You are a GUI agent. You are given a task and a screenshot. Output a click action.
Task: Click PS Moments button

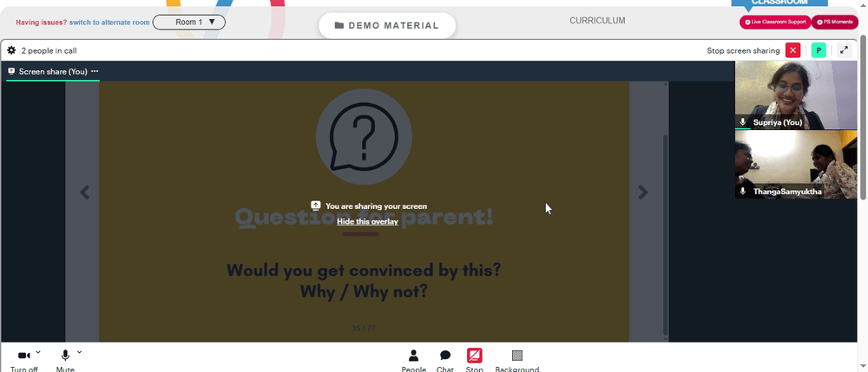pos(835,22)
